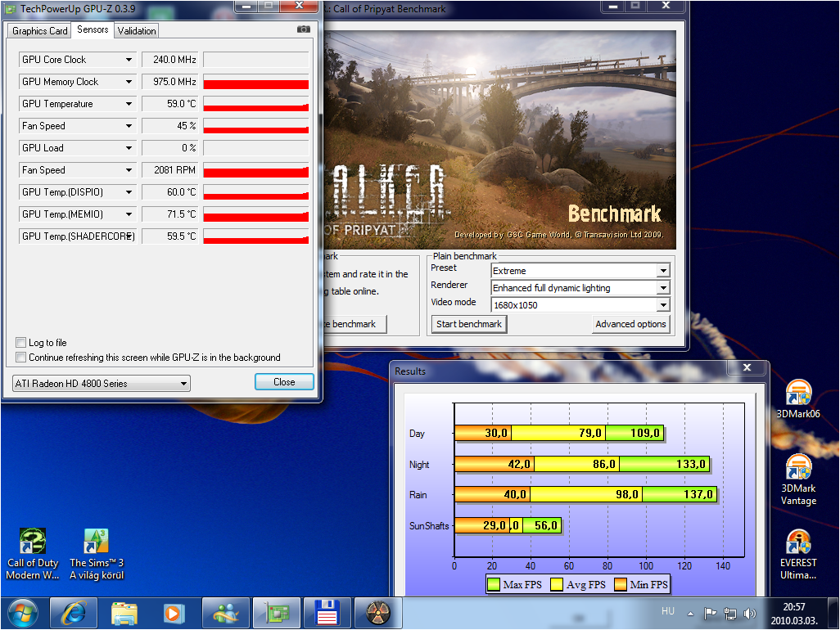
Task: Expand the GPU Load sensor dropdown
Action: point(129,148)
